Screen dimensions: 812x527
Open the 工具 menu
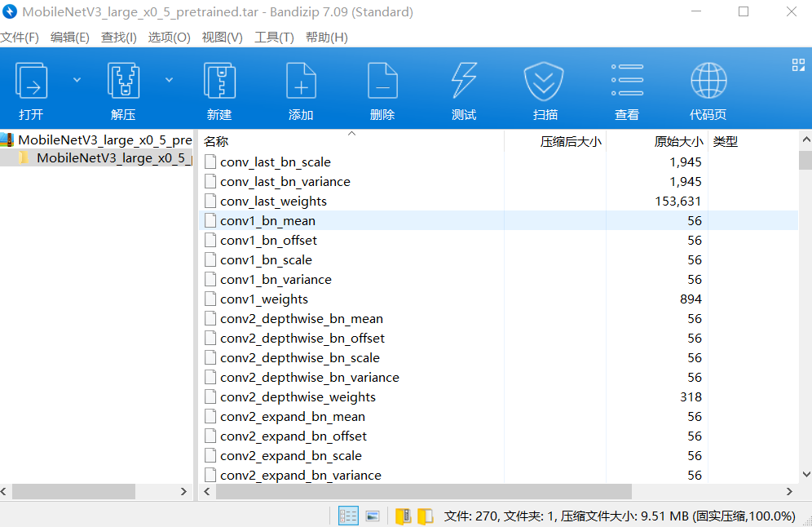click(275, 37)
